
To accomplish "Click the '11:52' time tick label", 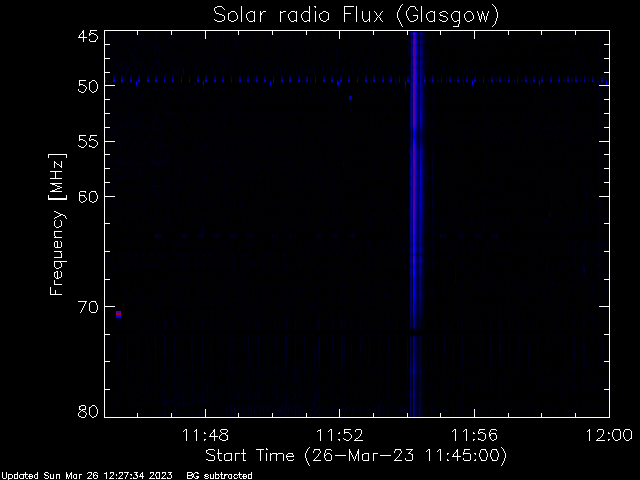I will coord(340,435).
